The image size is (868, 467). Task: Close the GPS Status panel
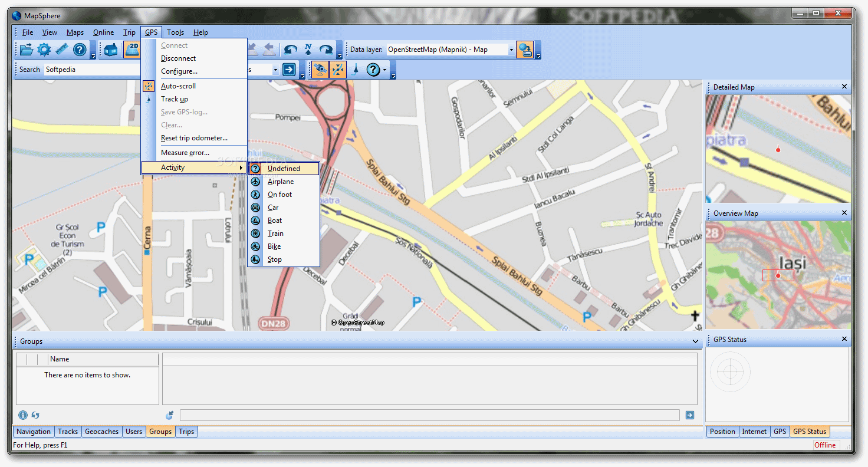click(x=844, y=339)
